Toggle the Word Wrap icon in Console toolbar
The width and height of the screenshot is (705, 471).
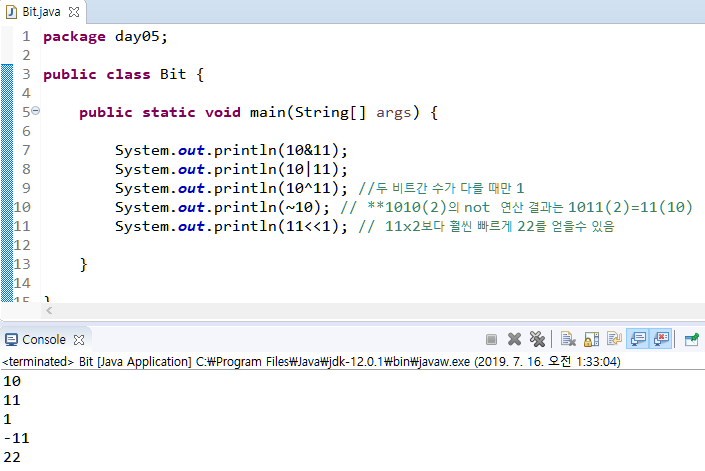[x=614, y=338]
